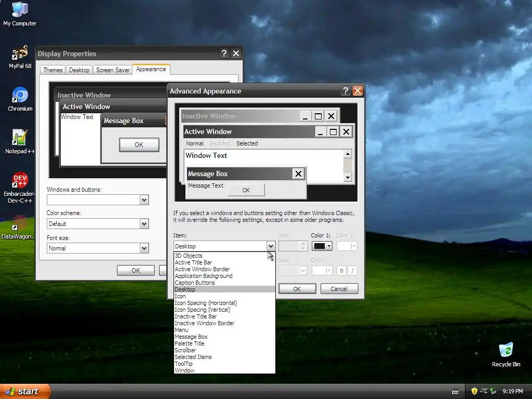
Task: Click the Message Box preview close X
Action: click(x=298, y=174)
